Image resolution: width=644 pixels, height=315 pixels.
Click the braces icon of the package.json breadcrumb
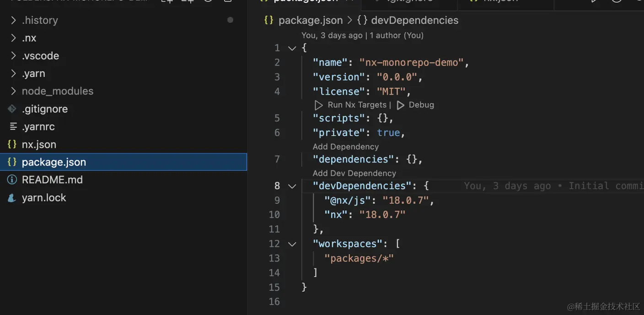pyautogui.click(x=269, y=20)
